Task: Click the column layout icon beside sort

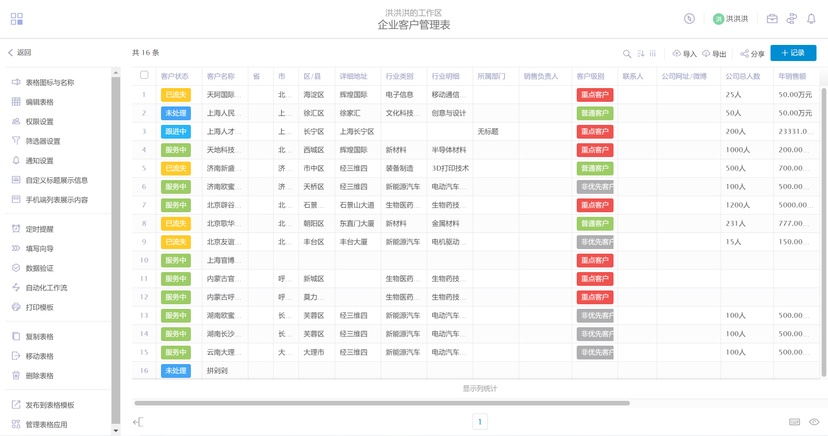Action: coord(653,53)
